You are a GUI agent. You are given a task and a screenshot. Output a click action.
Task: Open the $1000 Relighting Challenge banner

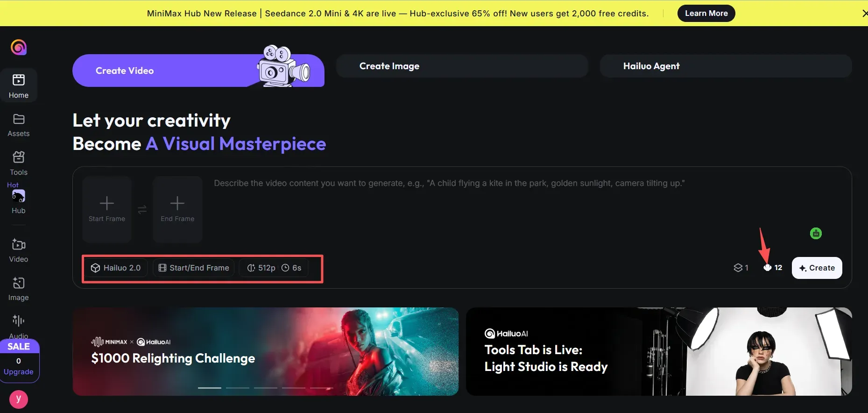[266, 351]
